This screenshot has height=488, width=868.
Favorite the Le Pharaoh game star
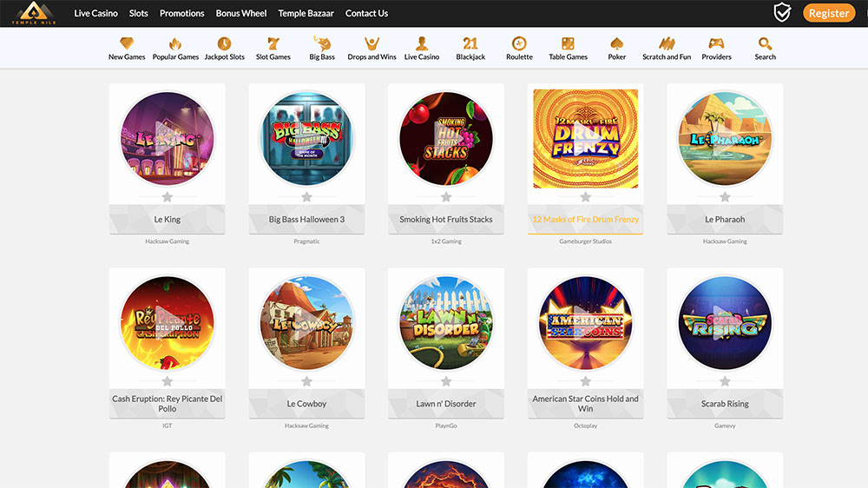point(725,196)
